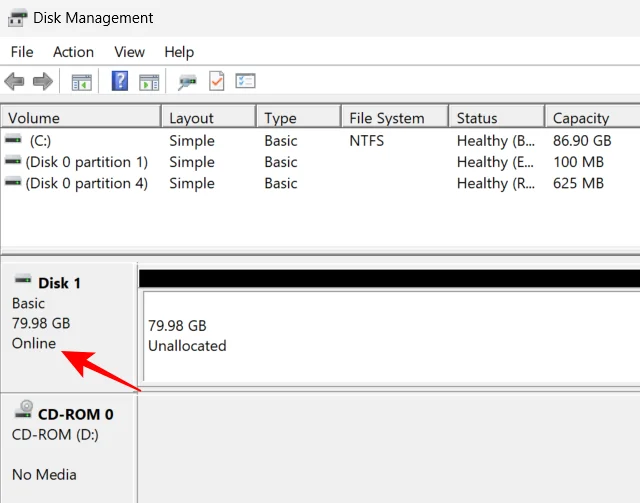Open the blue Help question mark icon
This screenshot has width=640, height=503.
tap(120, 81)
